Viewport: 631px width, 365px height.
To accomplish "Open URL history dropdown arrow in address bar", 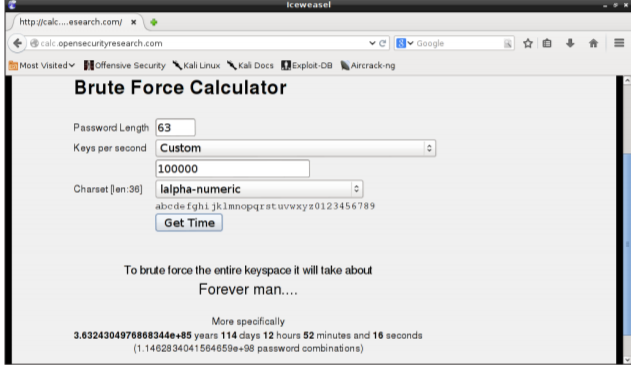I will pyautogui.click(x=372, y=43).
